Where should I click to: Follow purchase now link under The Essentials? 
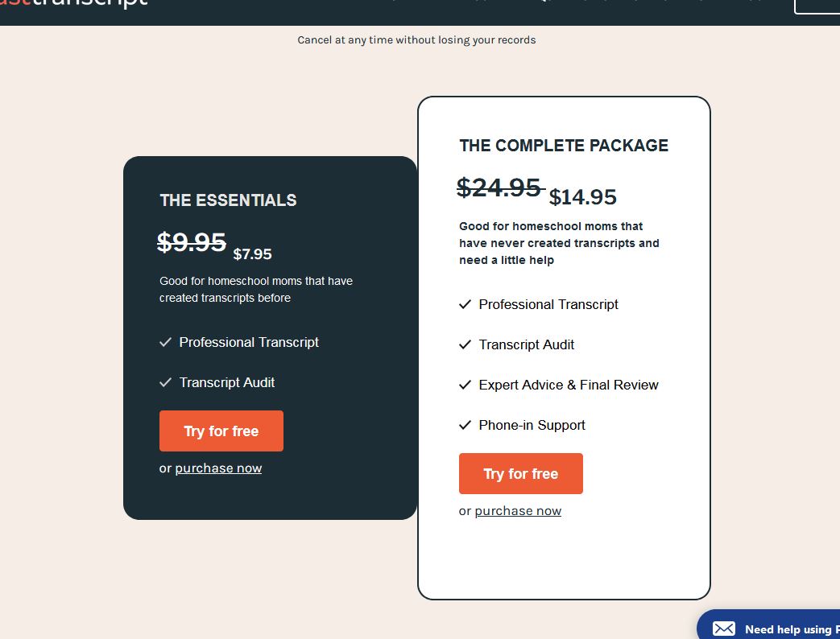pyautogui.click(x=218, y=468)
